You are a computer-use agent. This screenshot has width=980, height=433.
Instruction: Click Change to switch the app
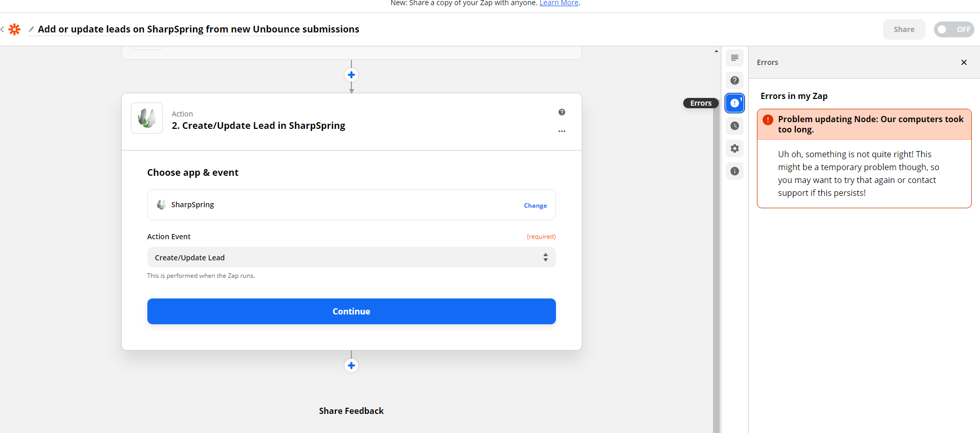click(535, 206)
